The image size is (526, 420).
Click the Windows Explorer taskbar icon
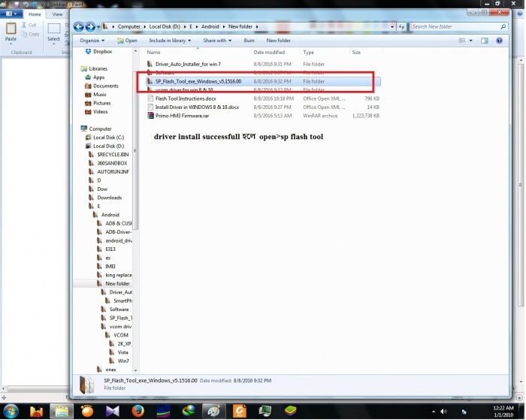pyautogui.click(x=62, y=411)
